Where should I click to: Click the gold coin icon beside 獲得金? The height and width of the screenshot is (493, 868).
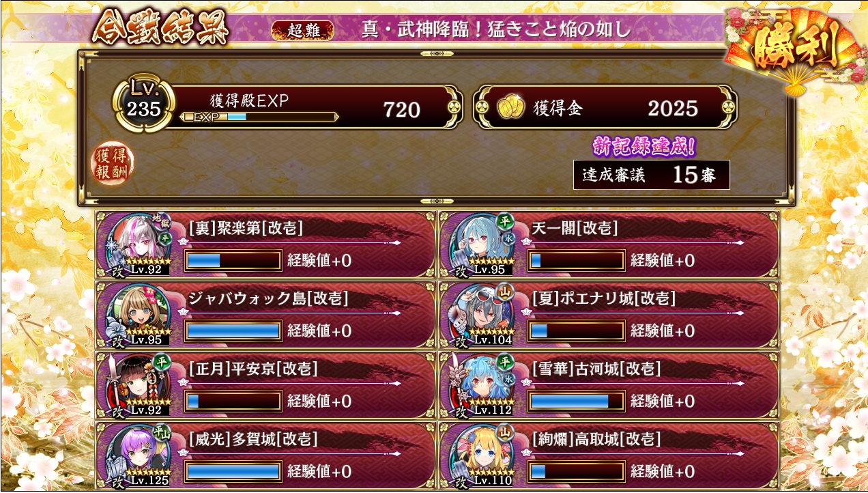(x=509, y=108)
